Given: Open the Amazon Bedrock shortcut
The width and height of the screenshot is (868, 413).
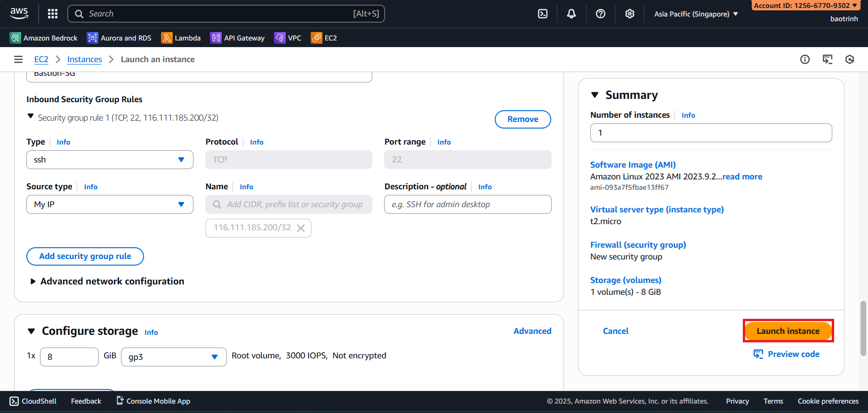Looking at the screenshot, I should click(x=44, y=38).
